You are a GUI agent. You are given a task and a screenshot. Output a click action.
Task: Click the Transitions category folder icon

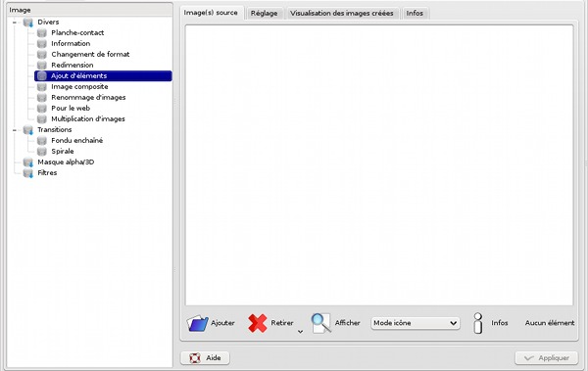[x=28, y=130]
